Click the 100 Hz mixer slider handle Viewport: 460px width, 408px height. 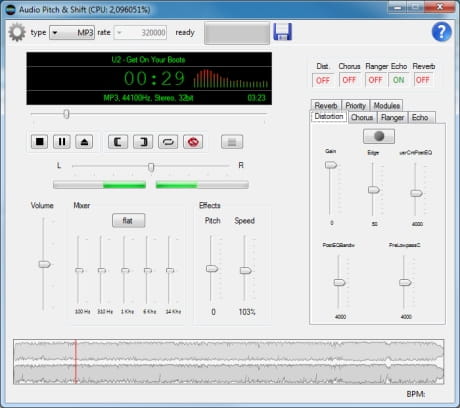pyautogui.click(x=79, y=270)
